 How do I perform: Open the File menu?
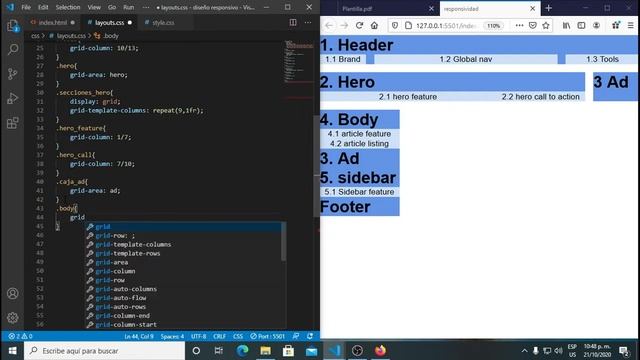26,7
